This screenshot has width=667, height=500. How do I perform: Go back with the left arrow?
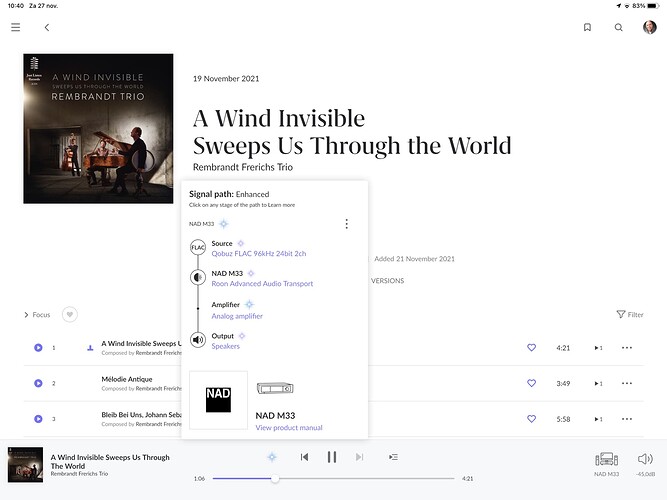[47, 27]
